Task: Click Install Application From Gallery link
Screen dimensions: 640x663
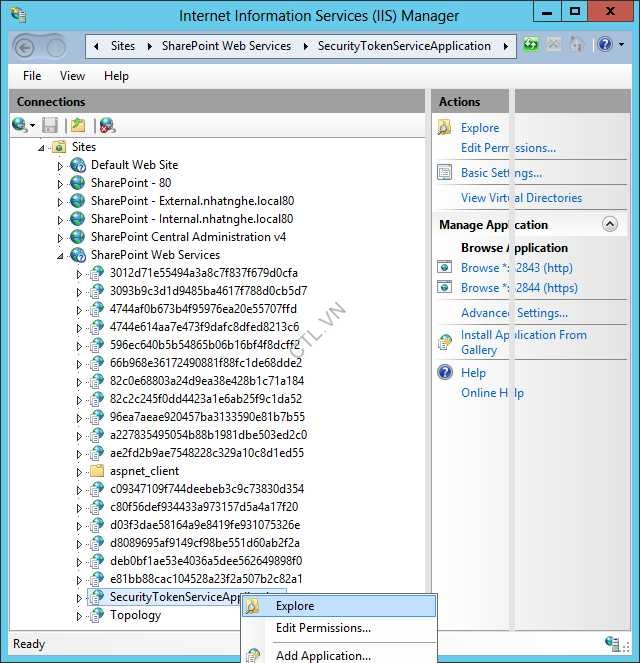Action: point(524,342)
